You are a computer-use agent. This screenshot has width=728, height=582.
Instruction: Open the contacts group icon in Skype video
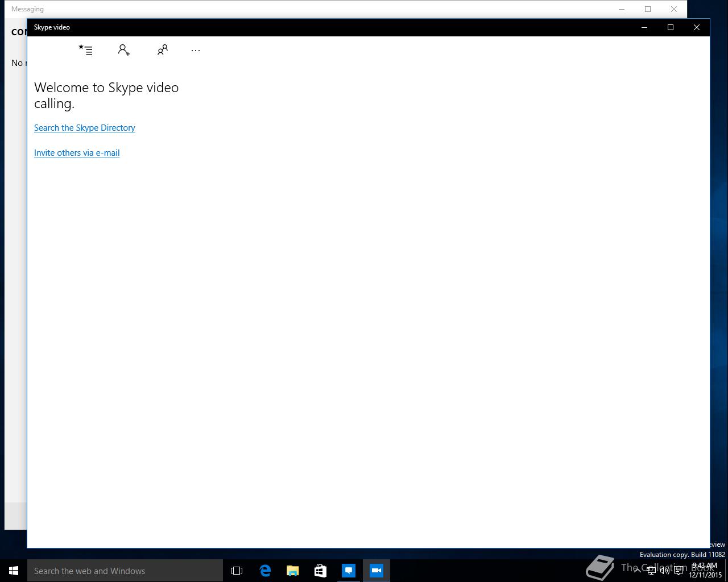[x=163, y=50]
